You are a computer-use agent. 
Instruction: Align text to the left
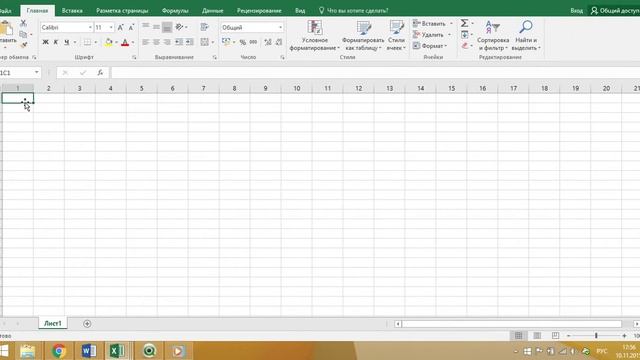point(146,42)
